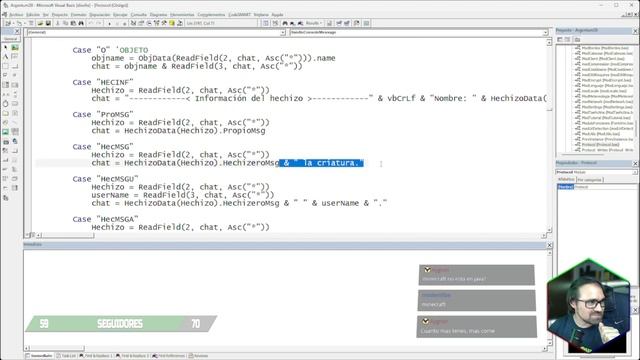Viewport: 640px width, 360px height.
Task: Expand the HandleConsoleMessage procedure dropdown
Action: click(x=545, y=32)
